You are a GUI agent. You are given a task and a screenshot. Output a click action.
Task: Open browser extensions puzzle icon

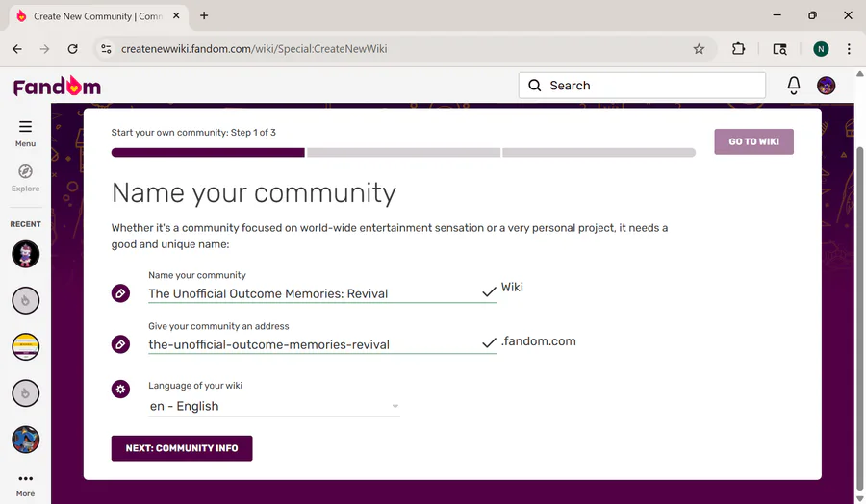pyautogui.click(x=738, y=49)
